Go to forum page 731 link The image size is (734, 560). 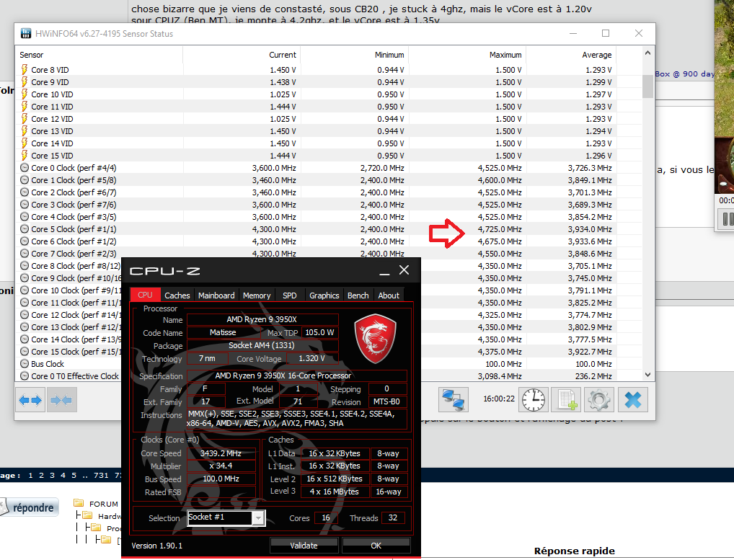tap(101, 475)
